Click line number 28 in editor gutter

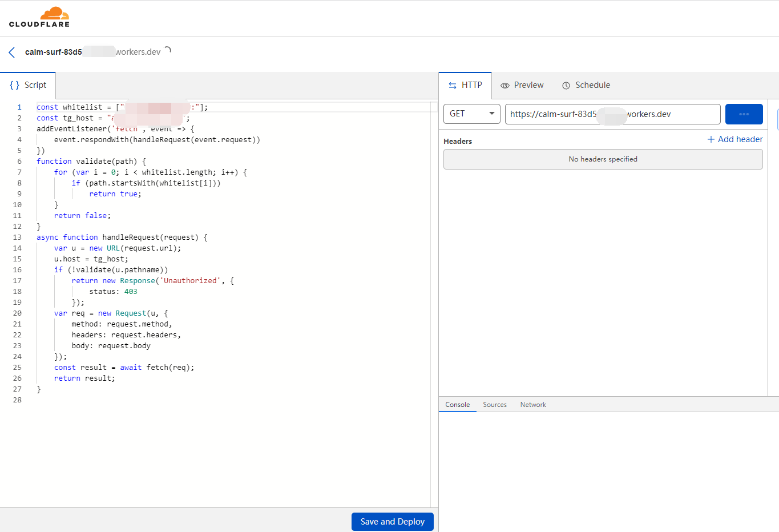[17, 400]
